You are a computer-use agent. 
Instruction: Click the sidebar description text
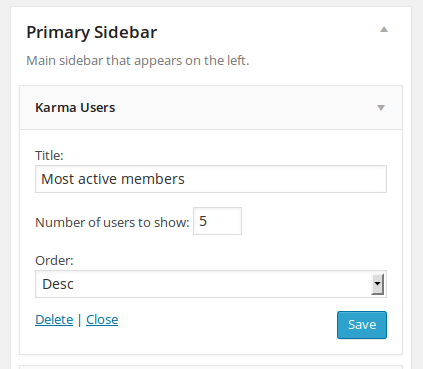tap(138, 61)
